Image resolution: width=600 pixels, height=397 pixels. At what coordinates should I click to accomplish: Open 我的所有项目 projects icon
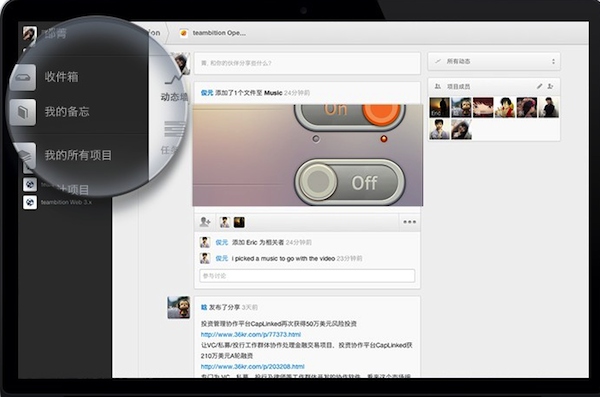point(24,155)
